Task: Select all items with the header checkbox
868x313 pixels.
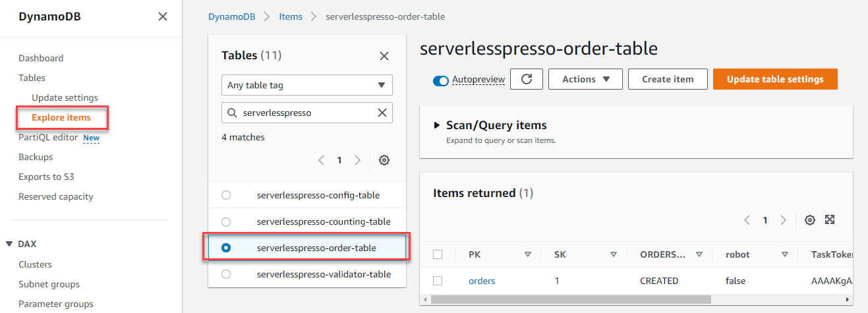Action: 438,254
